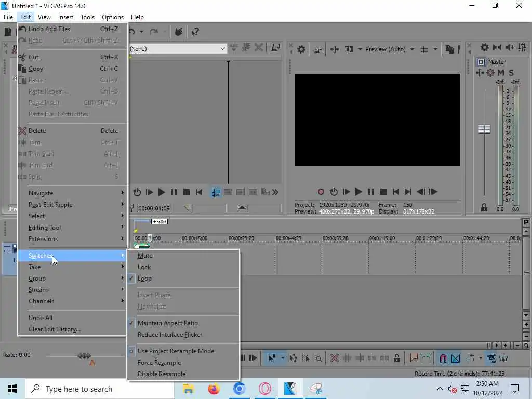
Task: Click Stop in video preview transport
Action: [383, 192]
